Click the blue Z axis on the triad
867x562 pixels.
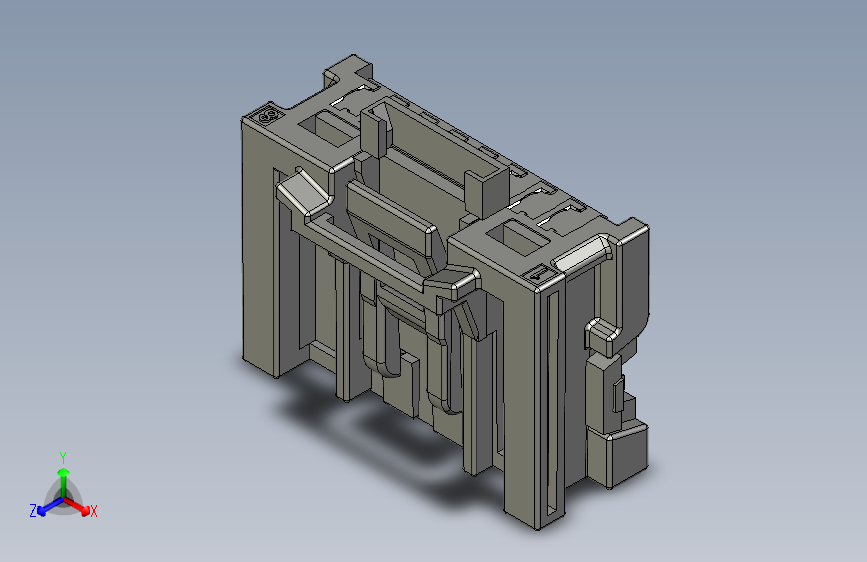(x=50, y=506)
